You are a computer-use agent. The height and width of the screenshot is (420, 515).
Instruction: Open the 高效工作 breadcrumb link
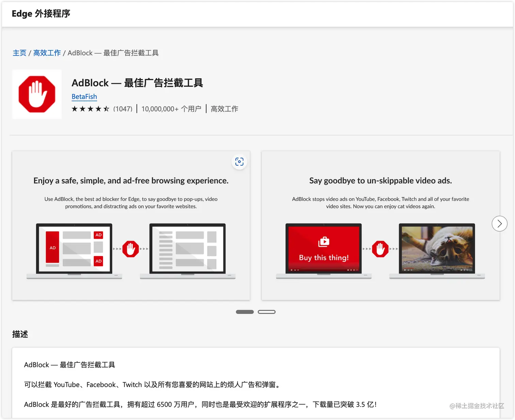pos(47,53)
